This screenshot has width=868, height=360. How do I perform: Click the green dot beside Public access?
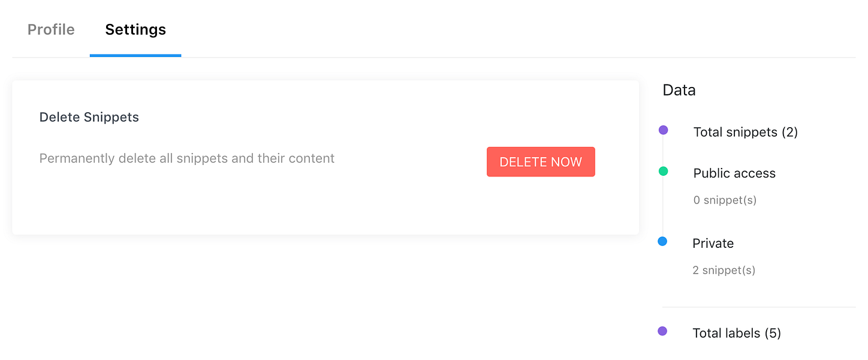click(x=663, y=171)
